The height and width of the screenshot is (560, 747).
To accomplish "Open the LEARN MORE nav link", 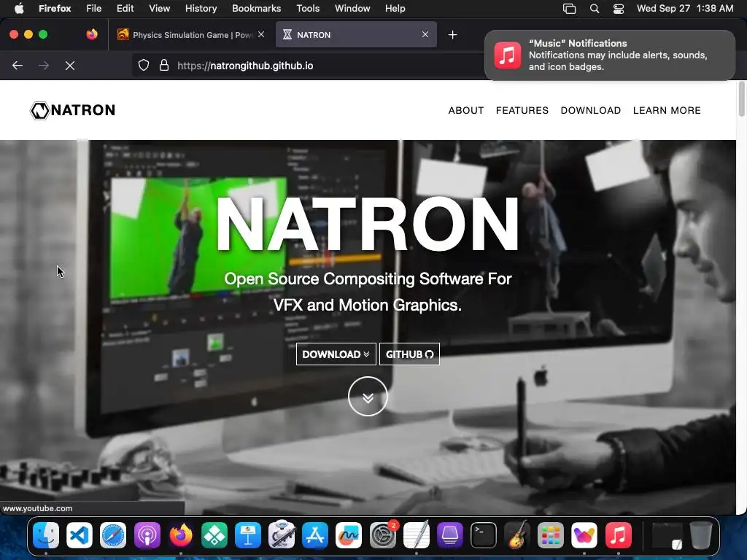I will [x=667, y=111].
